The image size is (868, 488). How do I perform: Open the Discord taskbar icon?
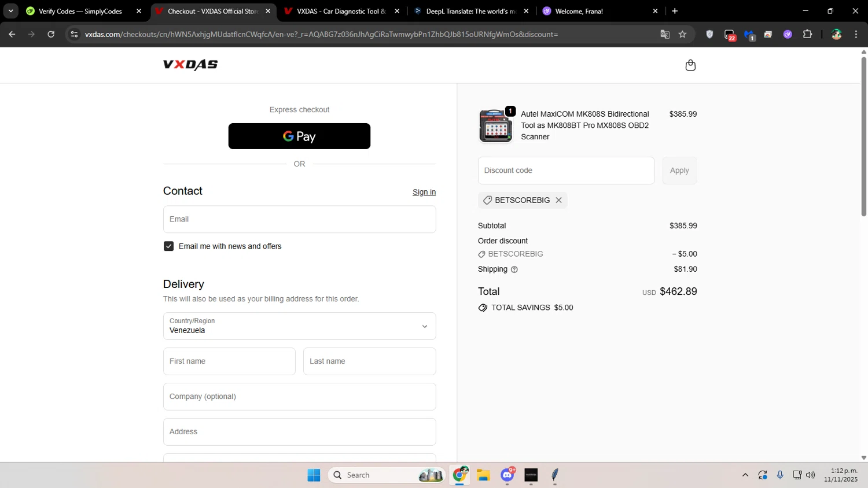pos(507,475)
